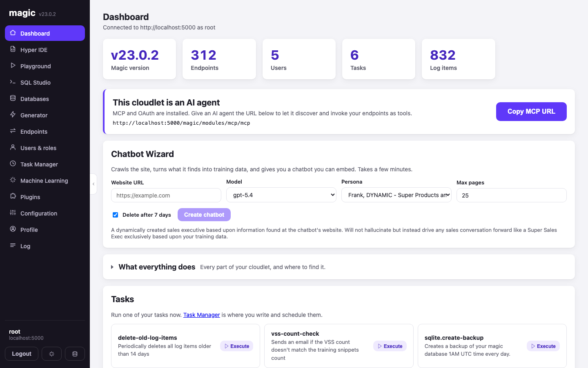Open the Hyper IDE menu item
Screen dimensions: 588x368
tap(45, 49)
